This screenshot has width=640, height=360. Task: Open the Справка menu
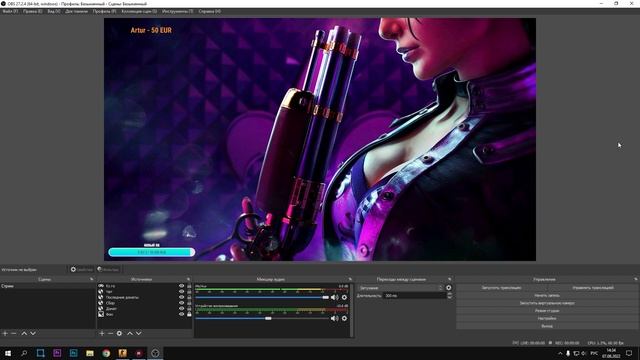point(210,11)
